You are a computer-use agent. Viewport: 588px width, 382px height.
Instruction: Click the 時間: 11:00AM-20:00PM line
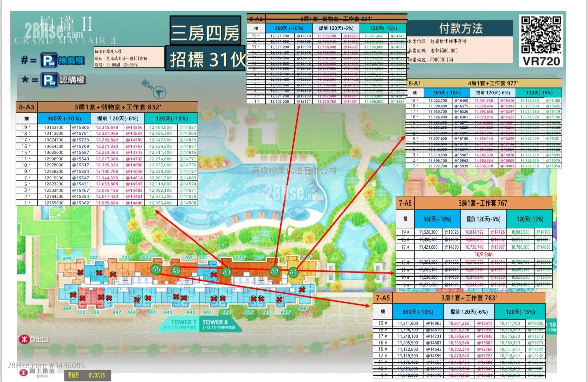(x=116, y=65)
